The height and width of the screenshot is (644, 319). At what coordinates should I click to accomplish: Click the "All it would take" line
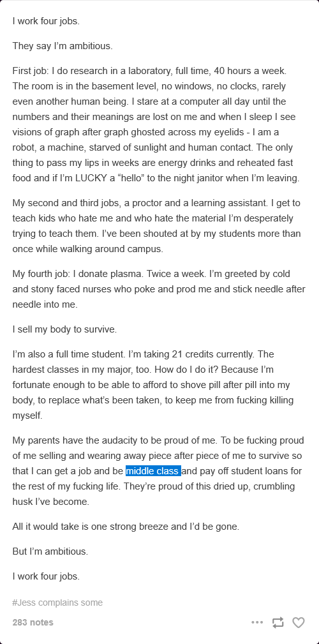click(126, 526)
